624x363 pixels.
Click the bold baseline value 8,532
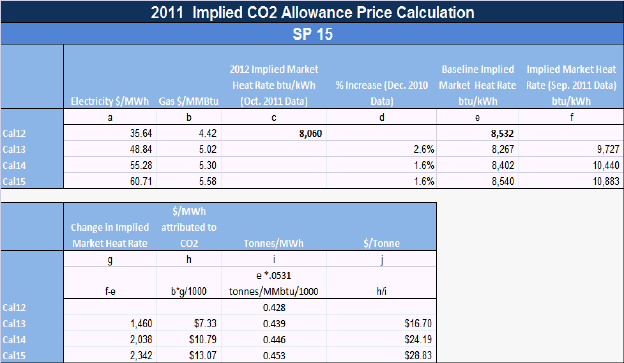point(502,133)
